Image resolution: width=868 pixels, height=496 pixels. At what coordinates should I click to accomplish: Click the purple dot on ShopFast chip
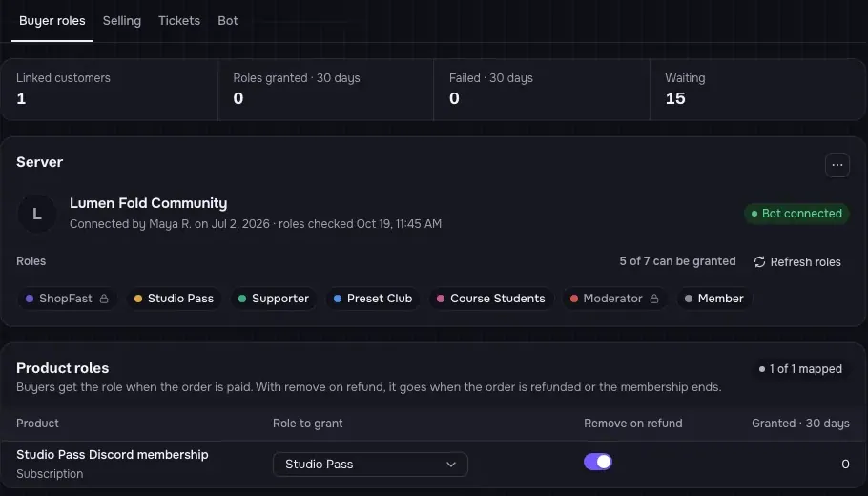(x=30, y=299)
